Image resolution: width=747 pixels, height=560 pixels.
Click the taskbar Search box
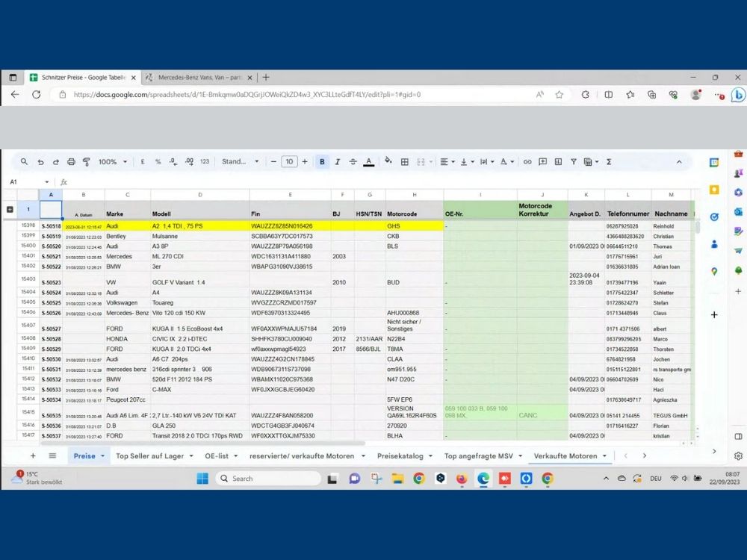coord(268,478)
